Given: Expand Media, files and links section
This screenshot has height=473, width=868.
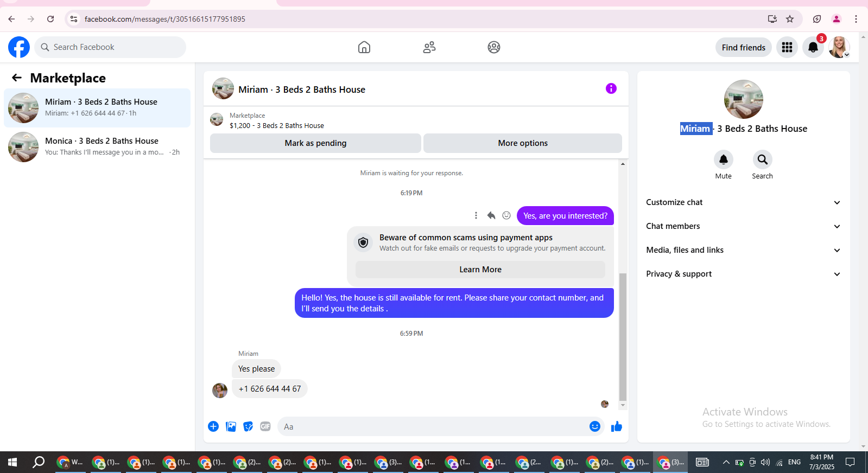Looking at the screenshot, I should (x=743, y=250).
